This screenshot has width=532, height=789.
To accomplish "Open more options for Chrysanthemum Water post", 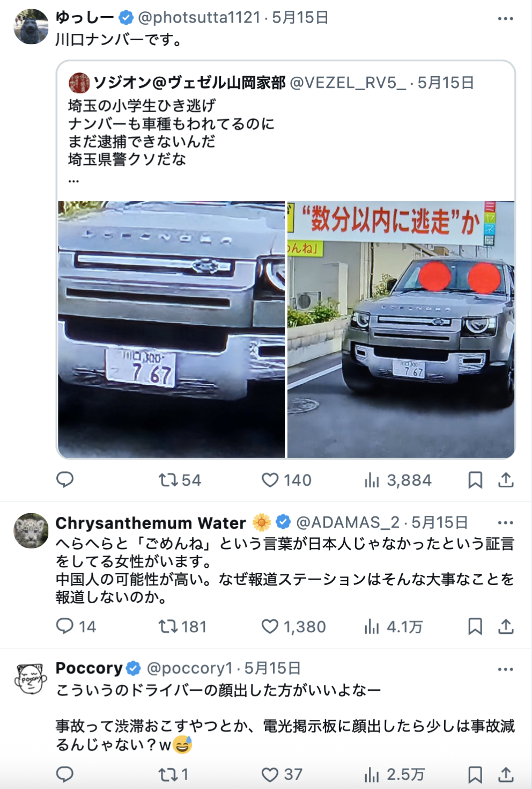I will click(506, 522).
